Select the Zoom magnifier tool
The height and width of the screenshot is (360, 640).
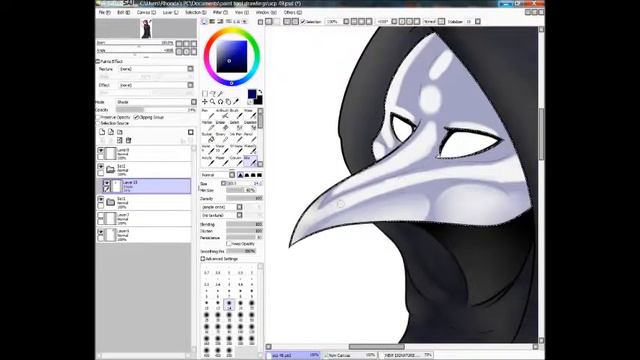(x=213, y=102)
